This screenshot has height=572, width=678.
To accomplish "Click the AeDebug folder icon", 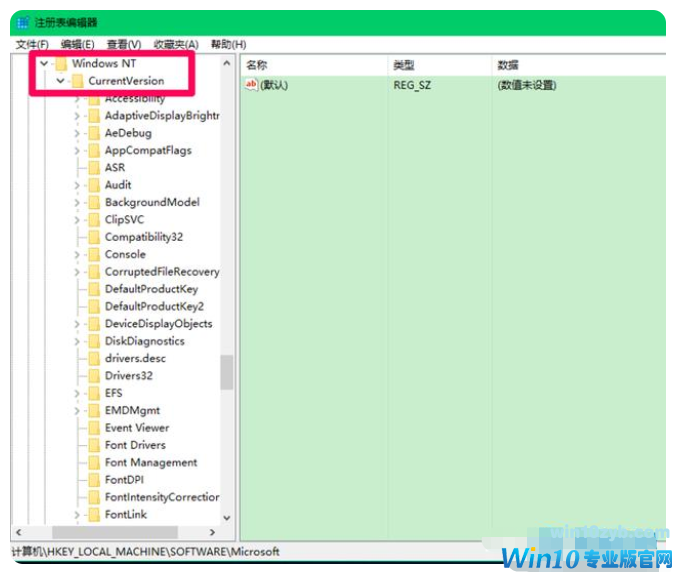I will (94, 133).
